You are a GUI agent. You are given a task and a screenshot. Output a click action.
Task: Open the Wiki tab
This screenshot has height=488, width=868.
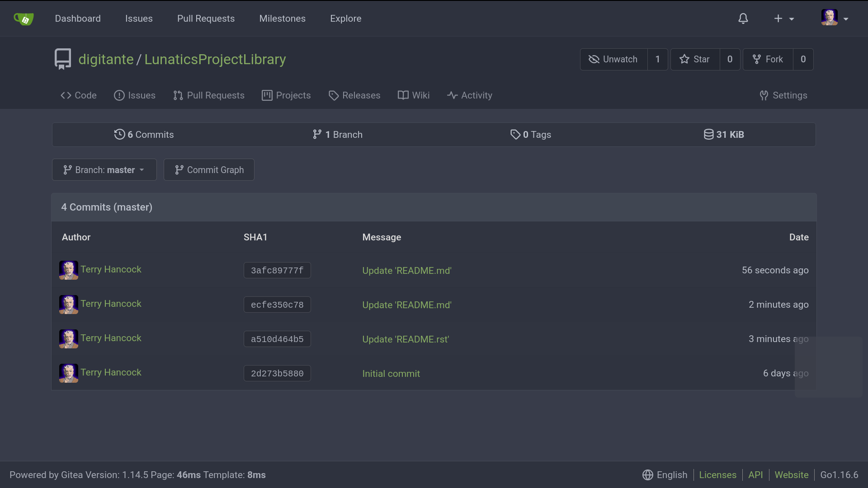(414, 95)
